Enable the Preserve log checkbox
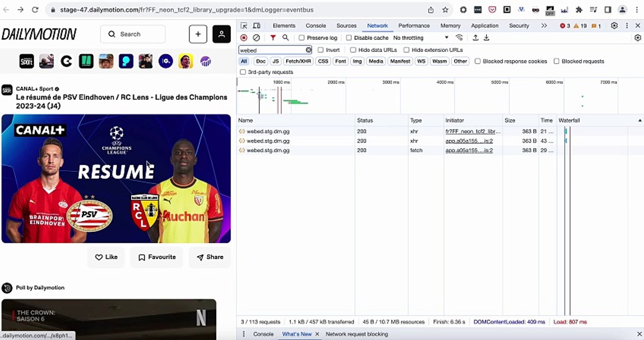644x340 pixels. click(x=302, y=38)
